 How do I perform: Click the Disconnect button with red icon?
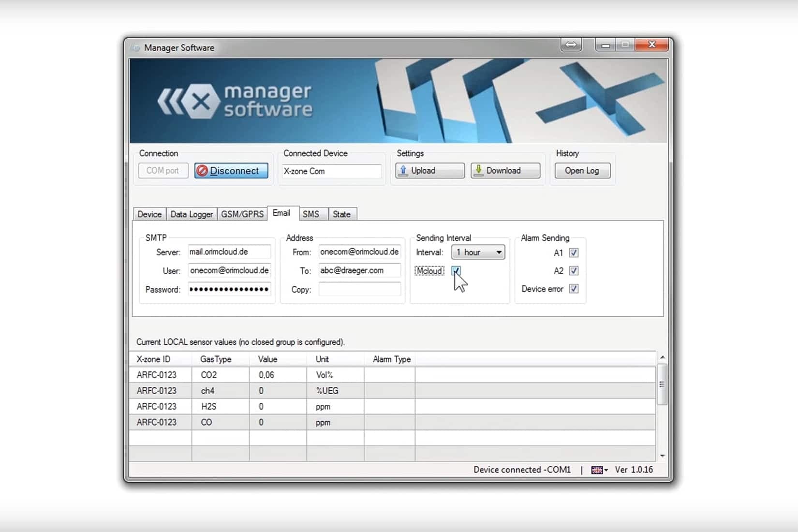(x=231, y=171)
